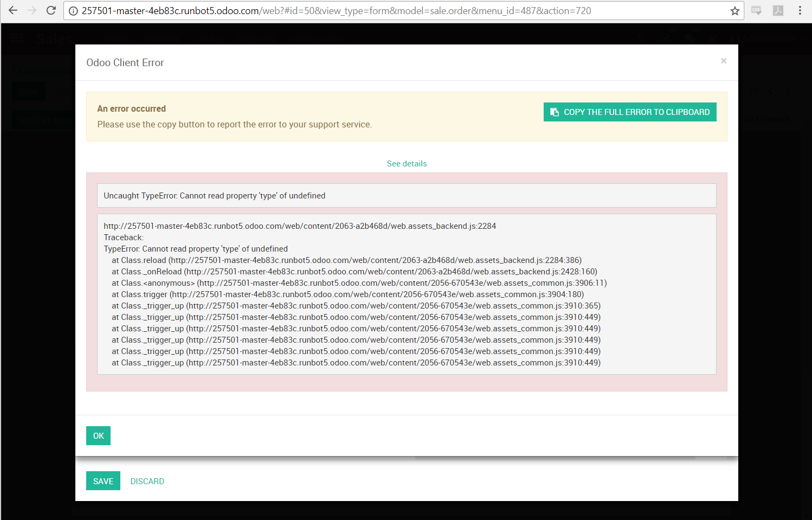
Task: Go back with the browser back arrow
Action: pos(13,10)
